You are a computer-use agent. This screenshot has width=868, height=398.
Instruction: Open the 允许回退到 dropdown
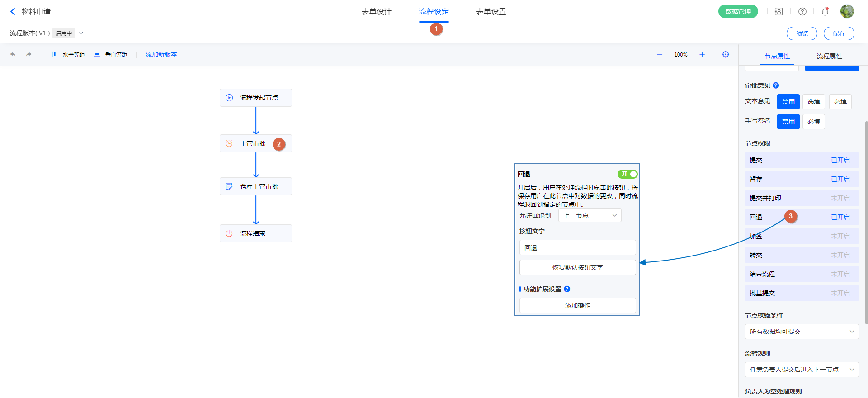pos(590,215)
